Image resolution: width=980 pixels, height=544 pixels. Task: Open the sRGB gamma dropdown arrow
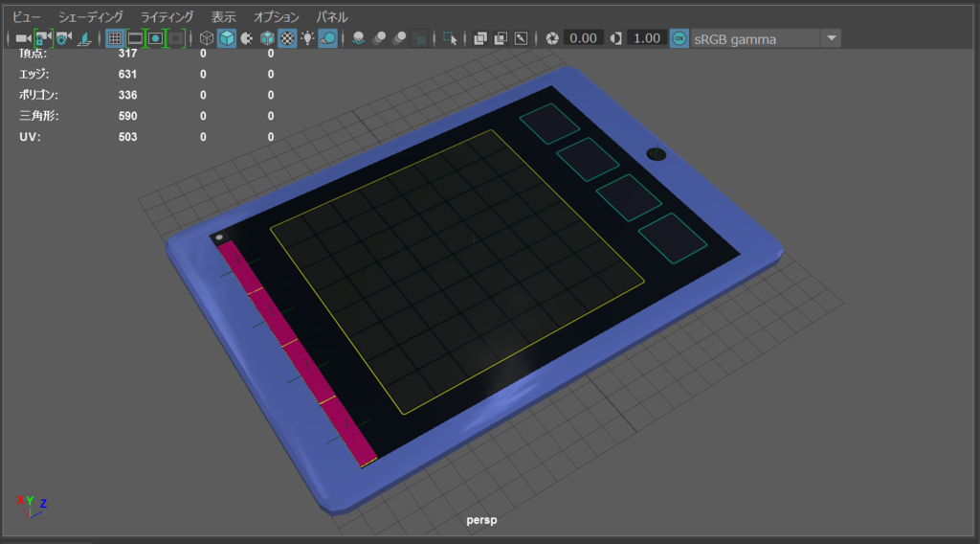click(x=832, y=38)
